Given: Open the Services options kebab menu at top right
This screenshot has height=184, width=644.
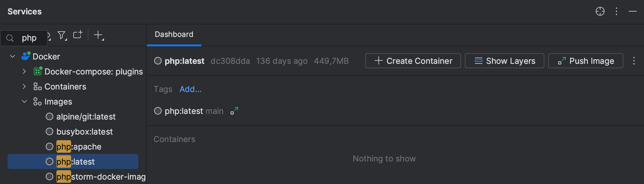Looking at the screenshot, I should pos(616,11).
